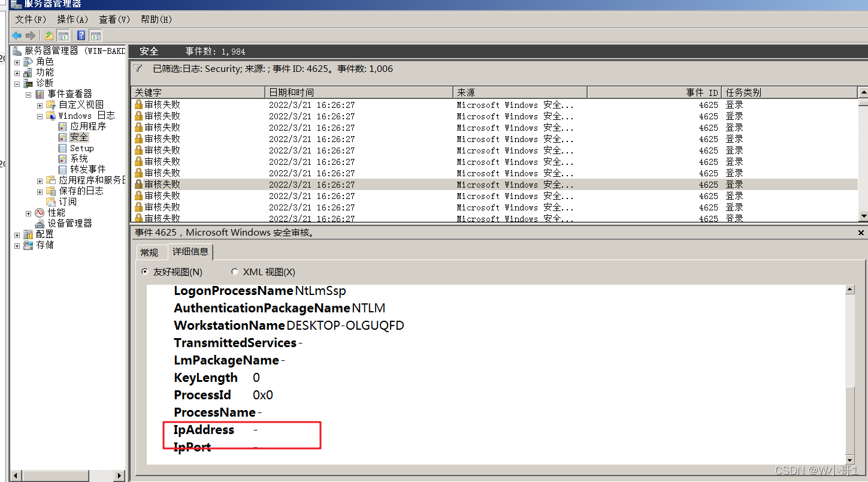
Task: Open the 设备管理器 device manager icon
Action: (x=40, y=224)
